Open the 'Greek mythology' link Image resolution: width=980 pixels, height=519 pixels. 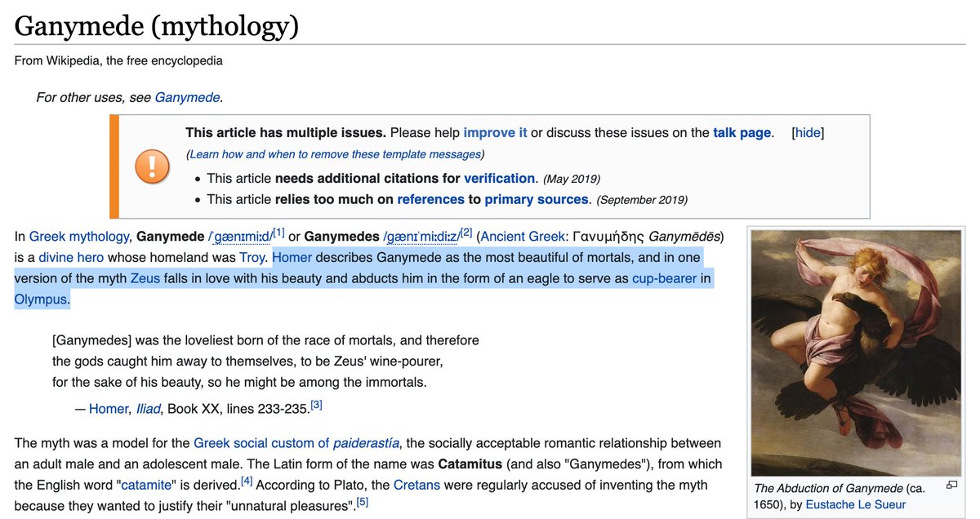pos(79,237)
